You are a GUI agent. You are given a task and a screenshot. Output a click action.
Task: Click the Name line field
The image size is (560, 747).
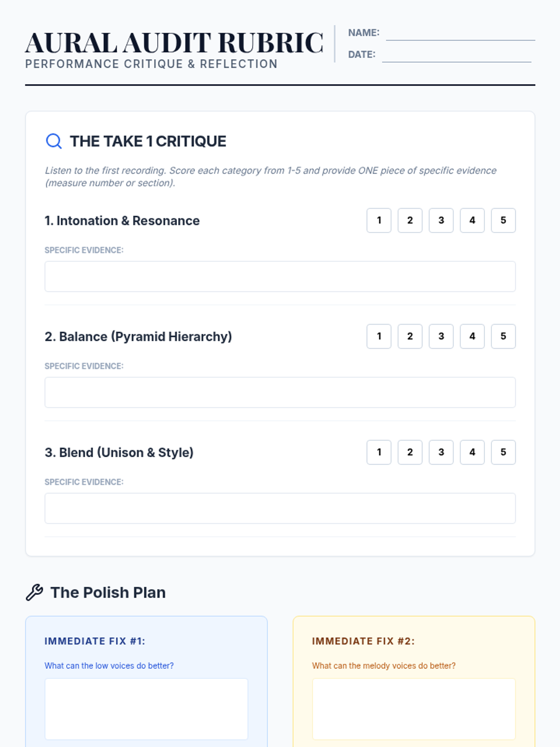pyautogui.click(x=460, y=34)
